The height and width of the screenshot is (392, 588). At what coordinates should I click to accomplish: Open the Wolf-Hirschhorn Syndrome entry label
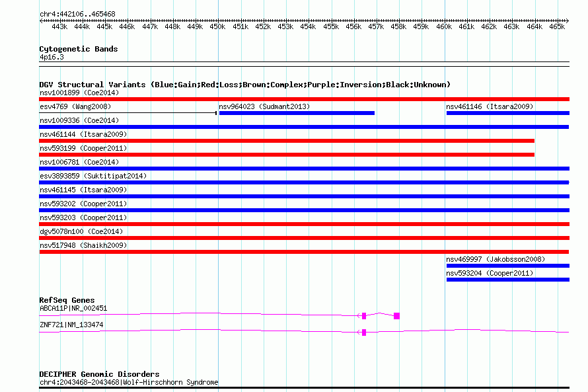(x=129, y=382)
